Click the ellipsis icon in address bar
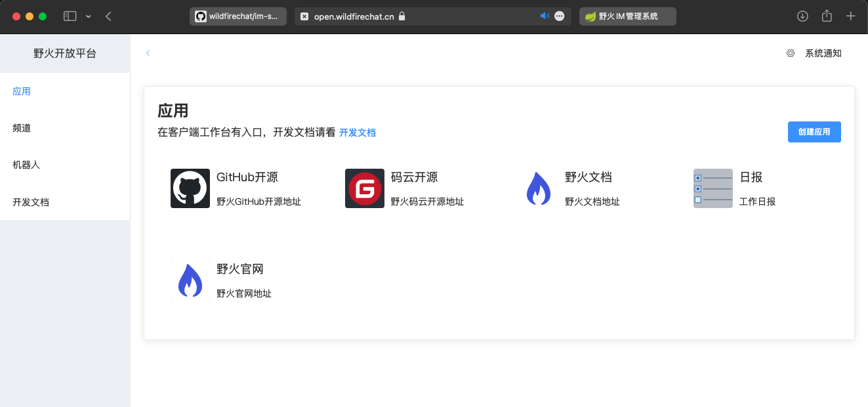The height and width of the screenshot is (407, 868). tap(560, 16)
